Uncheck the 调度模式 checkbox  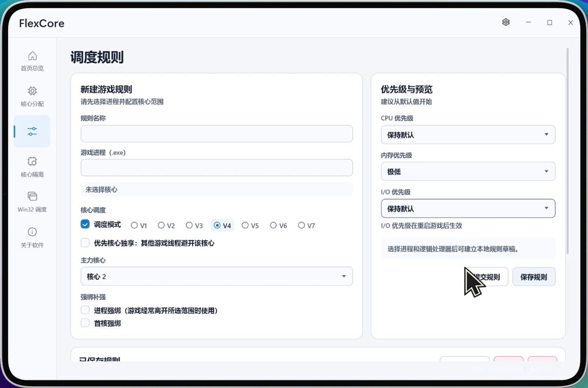click(85, 224)
